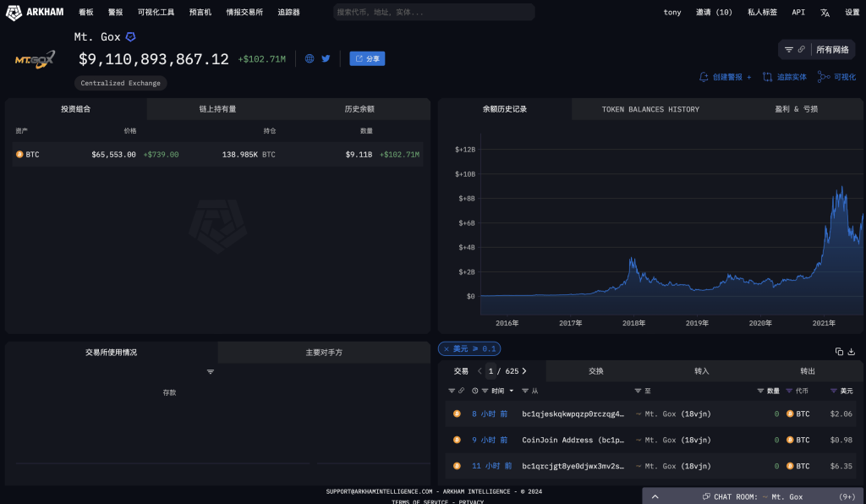
Task: Open the 所有网络 network selector
Action: (832, 50)
